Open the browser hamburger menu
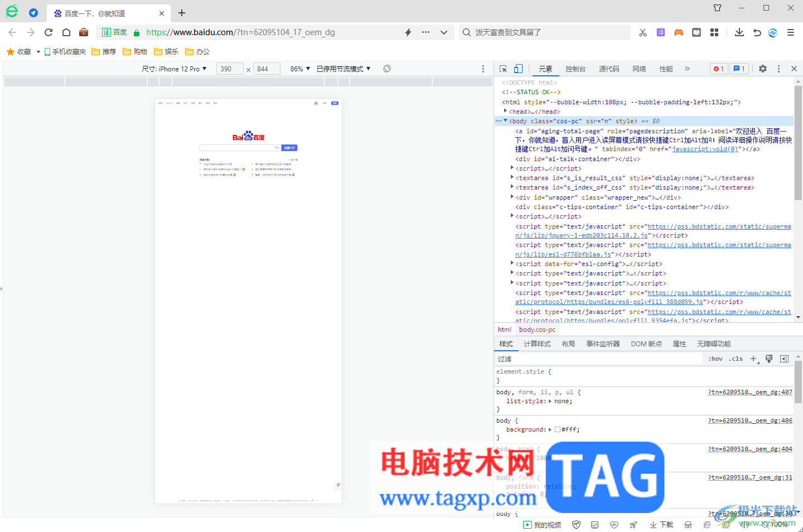The image size is (803, 532). coord(791,32)
